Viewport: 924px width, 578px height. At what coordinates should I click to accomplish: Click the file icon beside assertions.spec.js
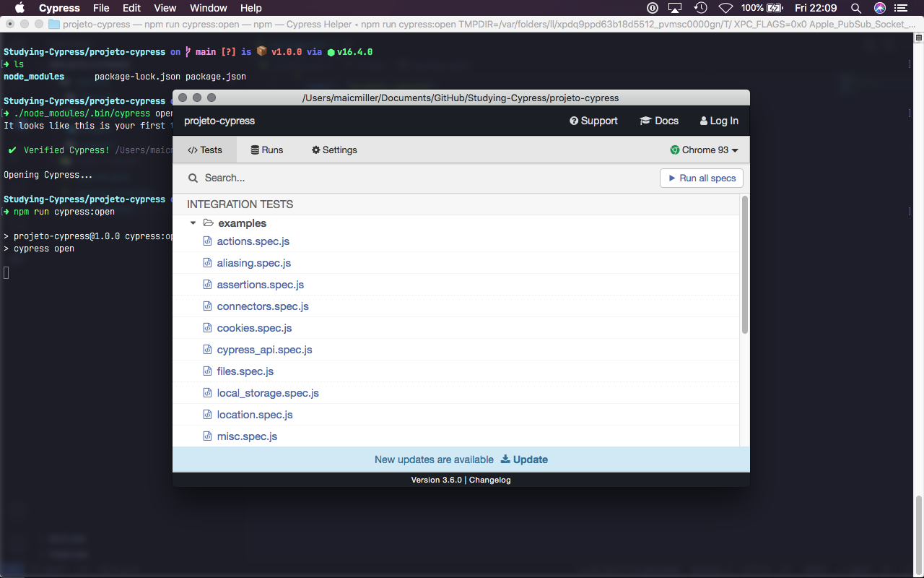[x=207, y=285]
